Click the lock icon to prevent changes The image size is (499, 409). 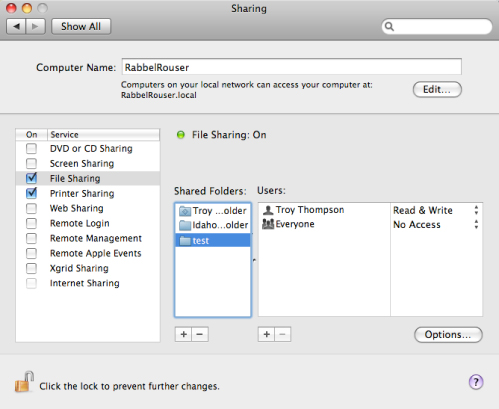(x=24, y=382)
